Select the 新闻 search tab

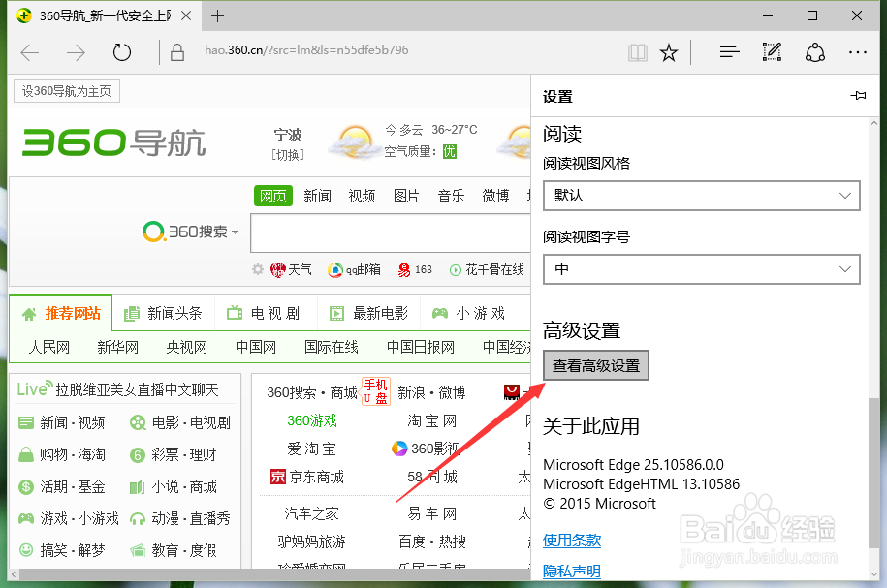click(x=317, y=196)
